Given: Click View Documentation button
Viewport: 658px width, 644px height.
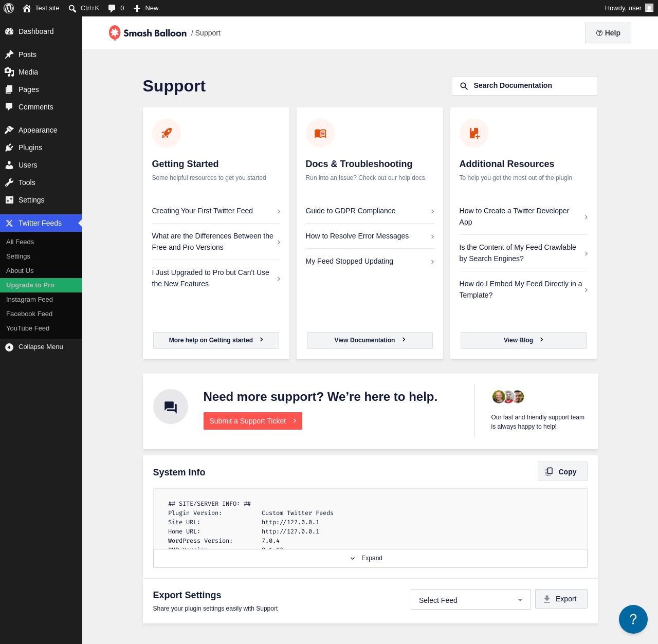Looking at the screenshot, I should point(370,340).
